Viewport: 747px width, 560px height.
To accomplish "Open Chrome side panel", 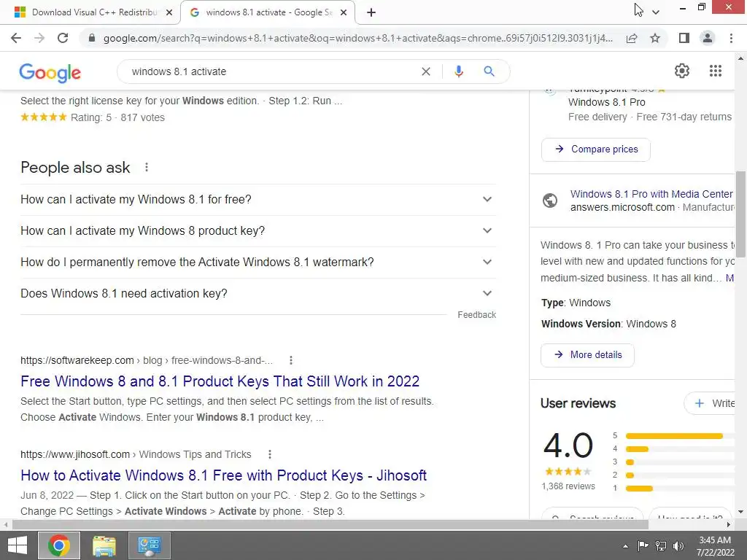I will click(684, 38).
